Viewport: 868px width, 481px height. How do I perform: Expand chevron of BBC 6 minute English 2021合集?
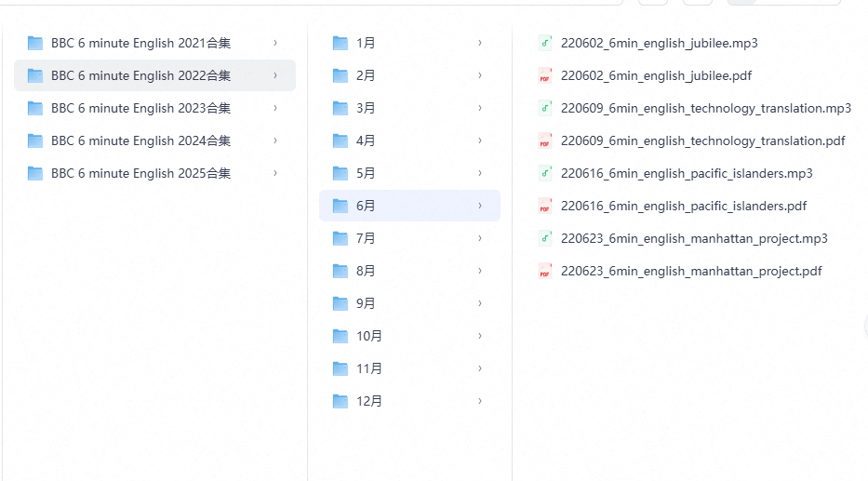click(x=275, y=43)
